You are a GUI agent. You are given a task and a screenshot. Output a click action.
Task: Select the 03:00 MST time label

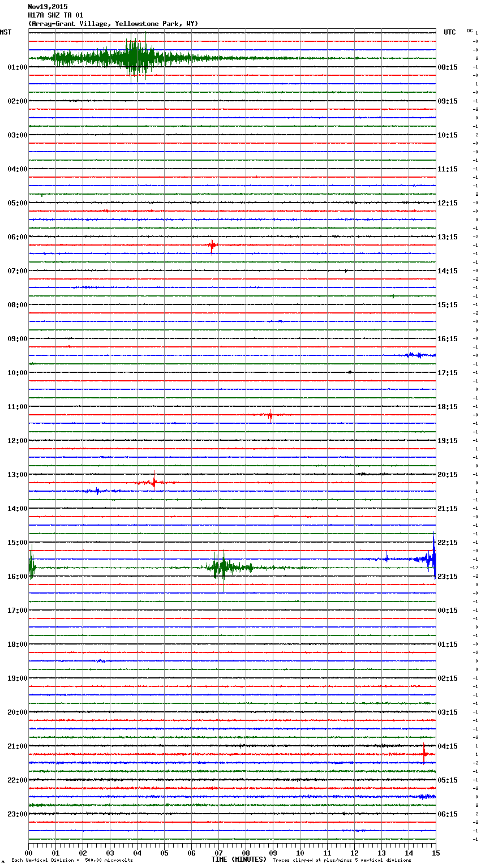(18, 135)
